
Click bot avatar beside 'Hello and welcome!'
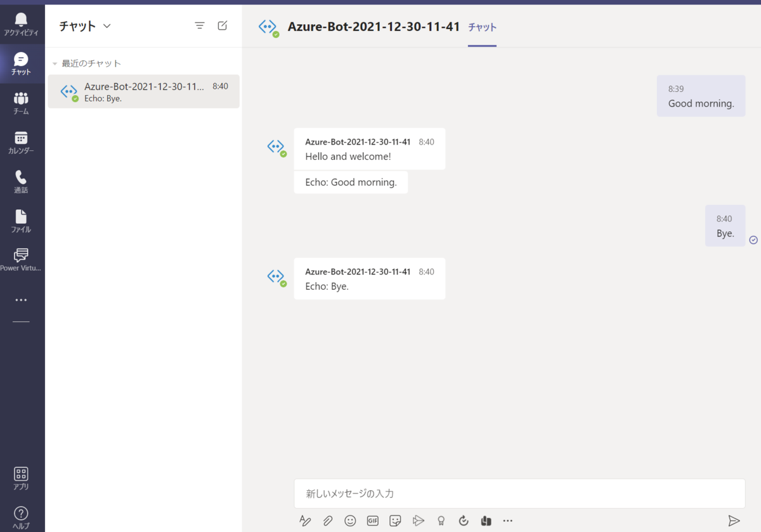[x=276, y=147]
